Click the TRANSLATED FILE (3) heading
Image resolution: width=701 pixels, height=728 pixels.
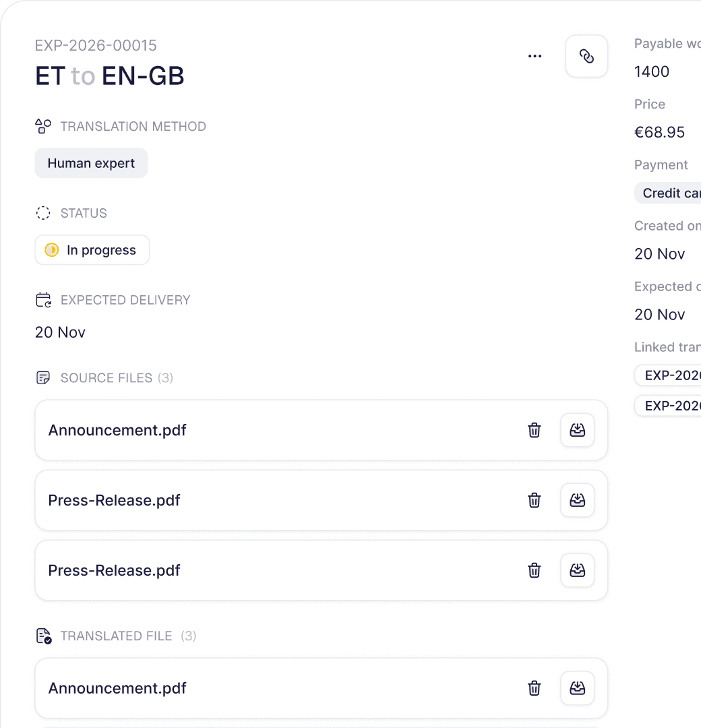(x=128, y=636)
